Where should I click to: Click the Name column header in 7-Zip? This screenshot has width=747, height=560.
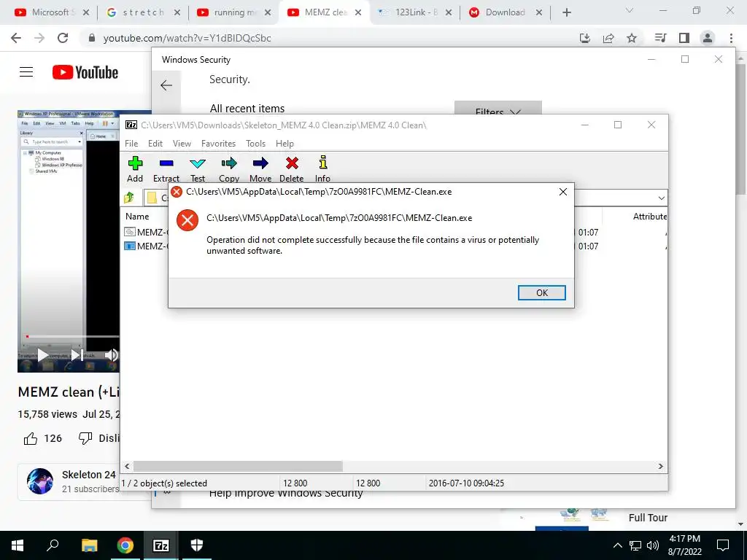[137, 216]
